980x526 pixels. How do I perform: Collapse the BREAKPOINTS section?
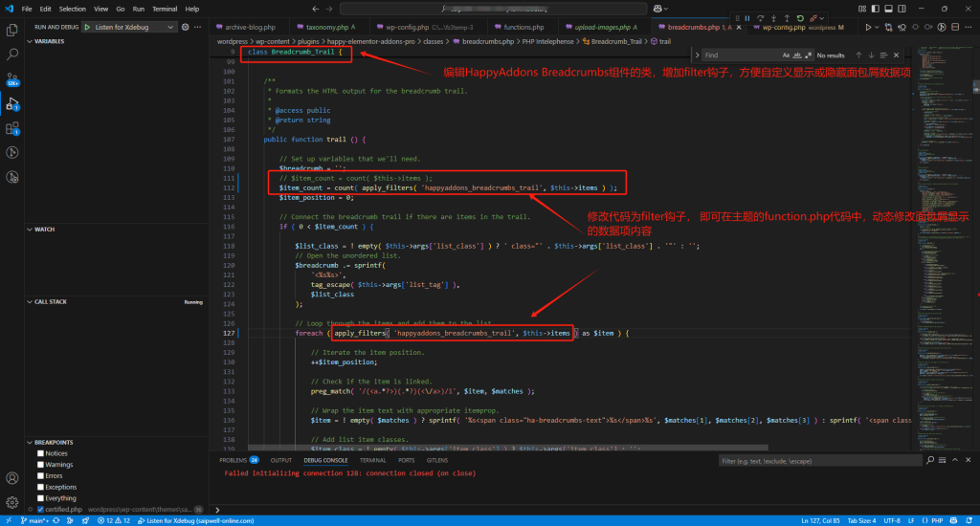point(30,442)
